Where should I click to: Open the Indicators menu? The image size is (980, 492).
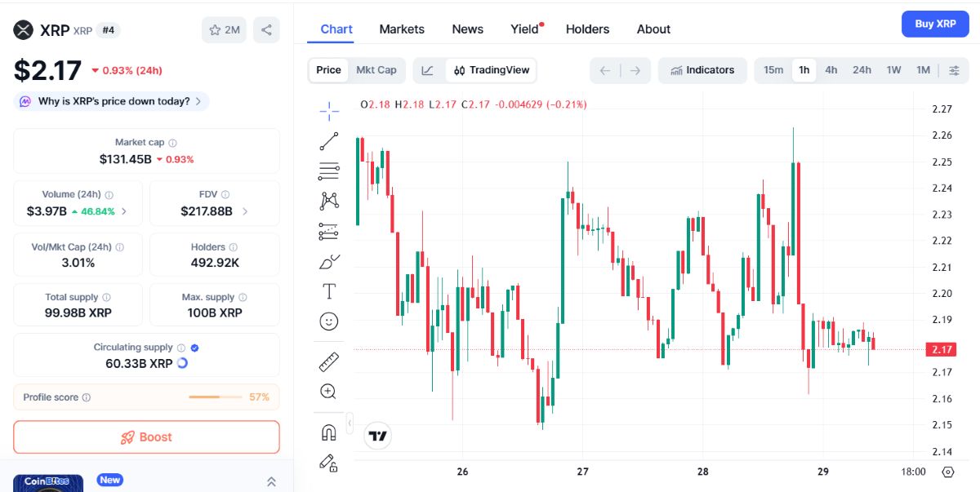pos(702,70)
